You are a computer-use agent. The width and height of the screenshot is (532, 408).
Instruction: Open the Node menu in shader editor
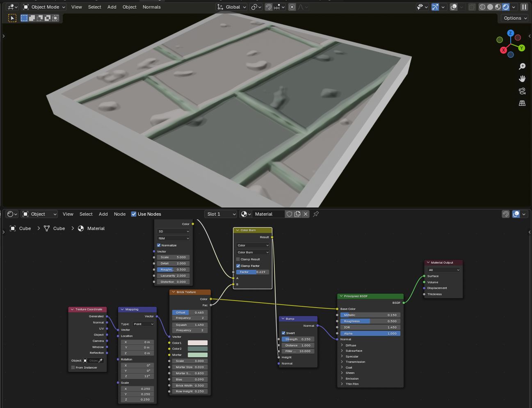(x=120, y=214)
